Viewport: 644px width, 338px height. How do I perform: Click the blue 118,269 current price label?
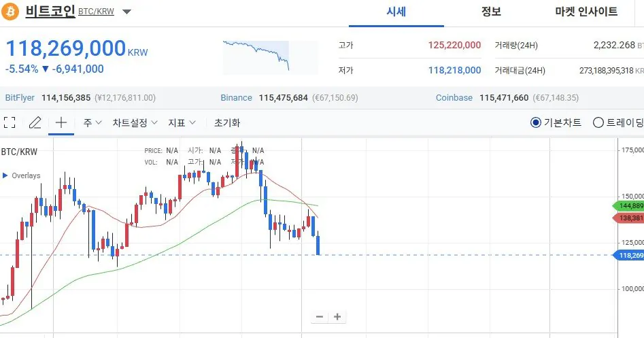[x=630, y=255]
